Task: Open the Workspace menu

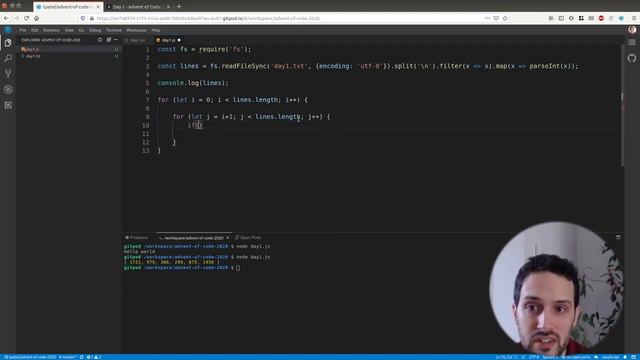Action: (136, 30)
